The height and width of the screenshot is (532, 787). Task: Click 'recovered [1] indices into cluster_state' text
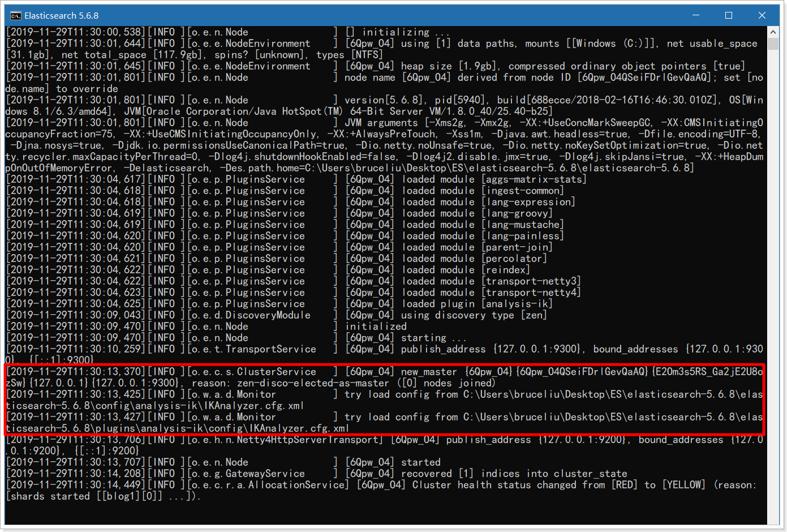(514, 474)
